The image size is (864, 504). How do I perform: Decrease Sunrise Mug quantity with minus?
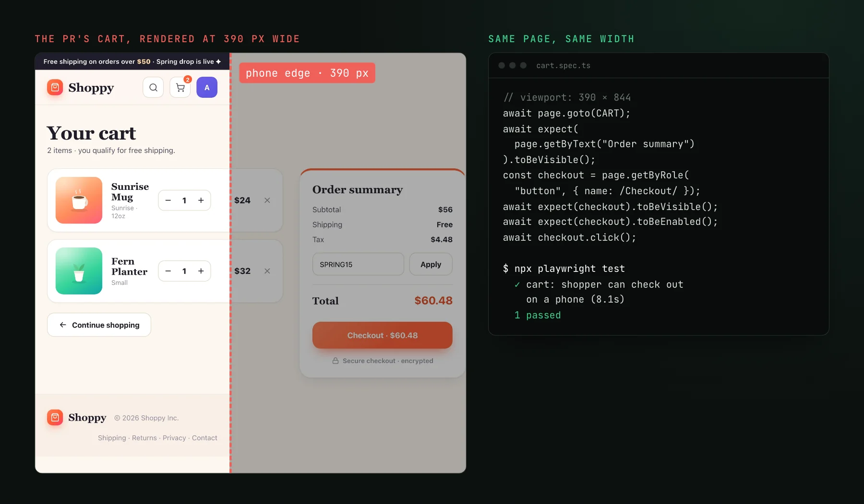[x=168, y=200]
